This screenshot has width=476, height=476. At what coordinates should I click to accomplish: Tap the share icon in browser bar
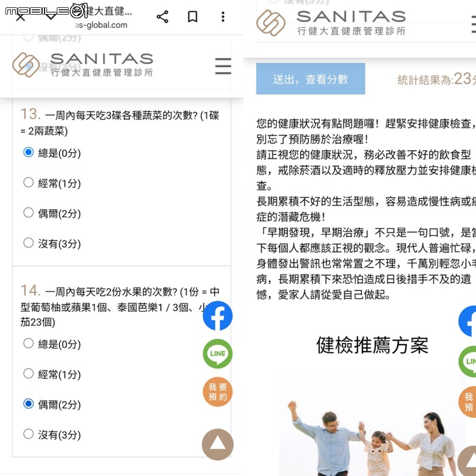coord(162,16)
